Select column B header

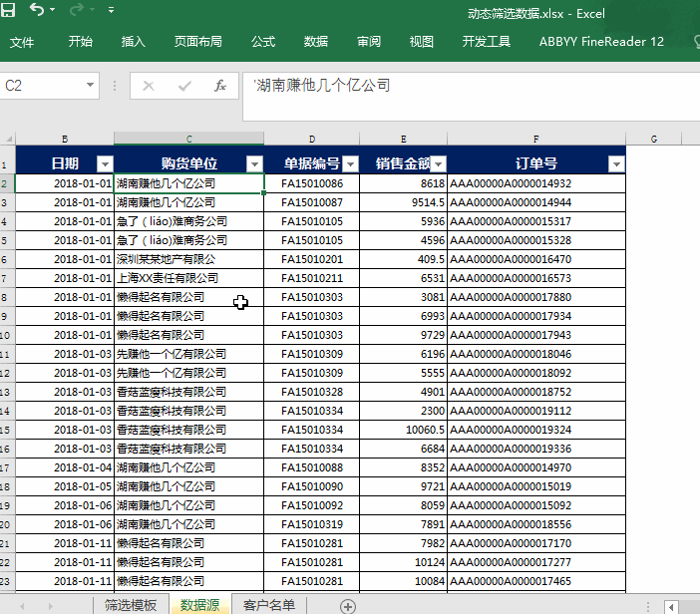pos(65,139)
